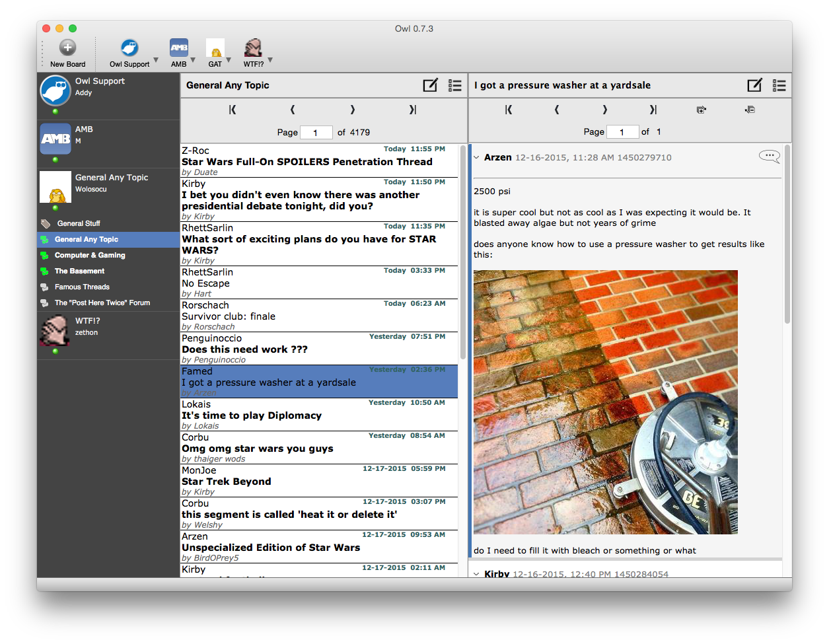This screenshot has height=644, width=829.
Task: Click the New Board plus icon
Action: 67,48
